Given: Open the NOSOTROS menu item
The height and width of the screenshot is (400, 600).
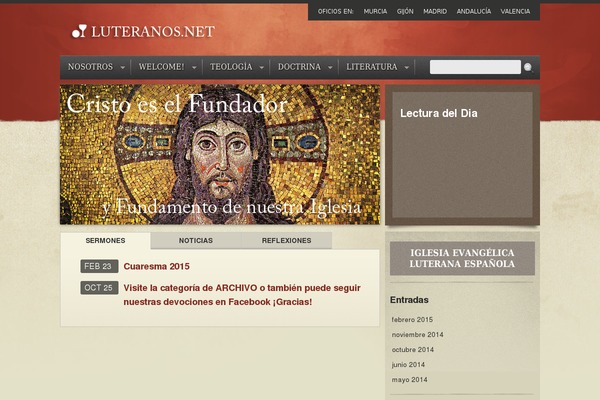Looking at the screenshot, I should [90, 67].
